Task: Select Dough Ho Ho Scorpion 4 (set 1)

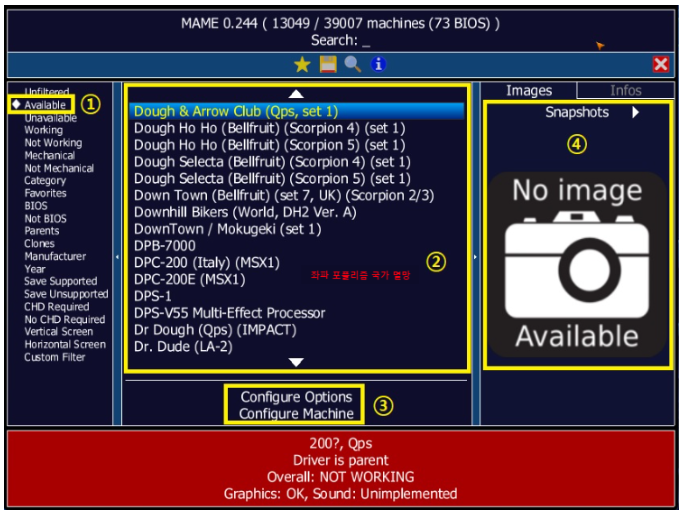Action: tap(296, 128)
